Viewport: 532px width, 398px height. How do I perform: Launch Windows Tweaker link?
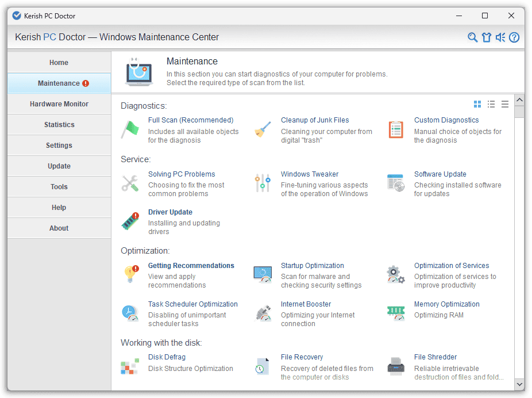coord(310,174)
